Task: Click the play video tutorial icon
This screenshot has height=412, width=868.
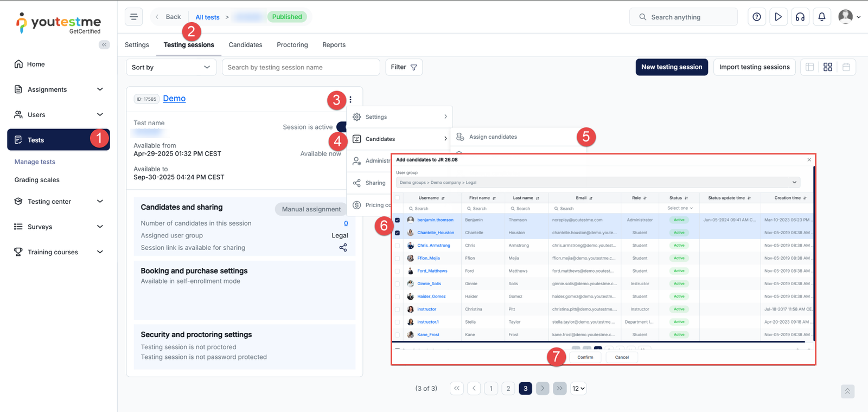Action: 778,17
